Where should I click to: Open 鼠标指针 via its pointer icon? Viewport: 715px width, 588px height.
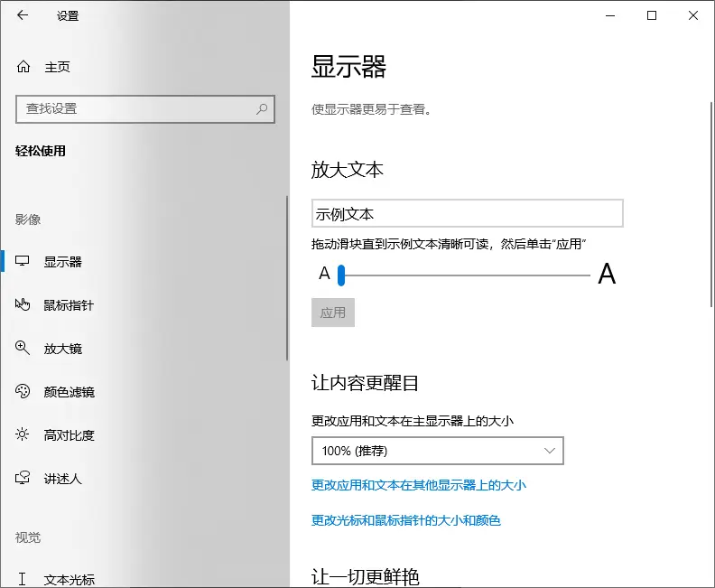pos(23,305)
